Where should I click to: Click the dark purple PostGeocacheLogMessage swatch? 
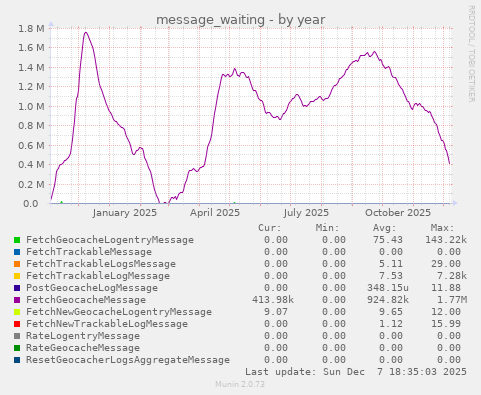(17, 288)
